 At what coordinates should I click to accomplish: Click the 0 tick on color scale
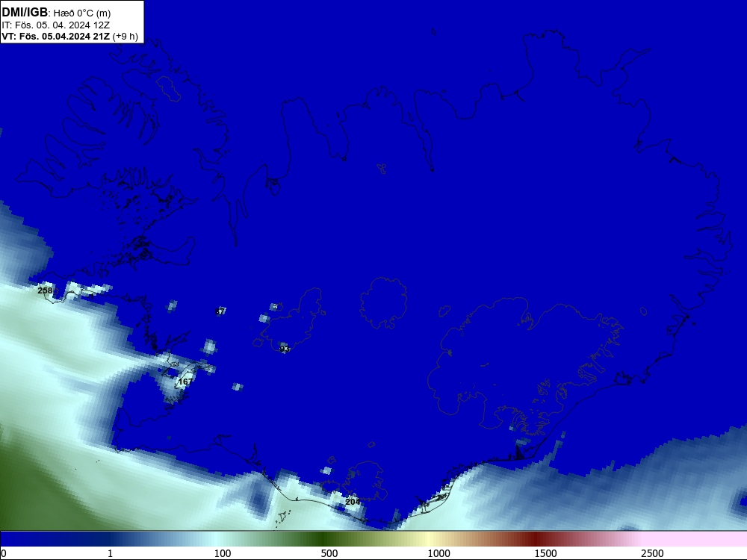tap(4, 553)
